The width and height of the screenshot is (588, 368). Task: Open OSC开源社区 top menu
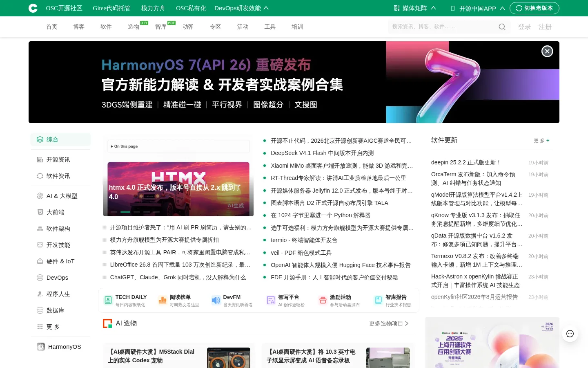pyautogui.click(x=64, y=8)
